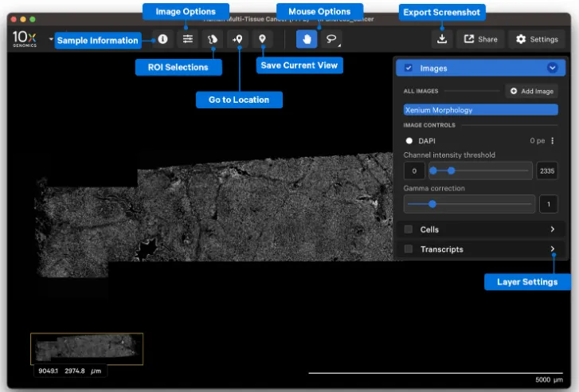The image size is (579, 392).
Task: Select the lasso selection mouse tool
Action: tap(331, 39)
